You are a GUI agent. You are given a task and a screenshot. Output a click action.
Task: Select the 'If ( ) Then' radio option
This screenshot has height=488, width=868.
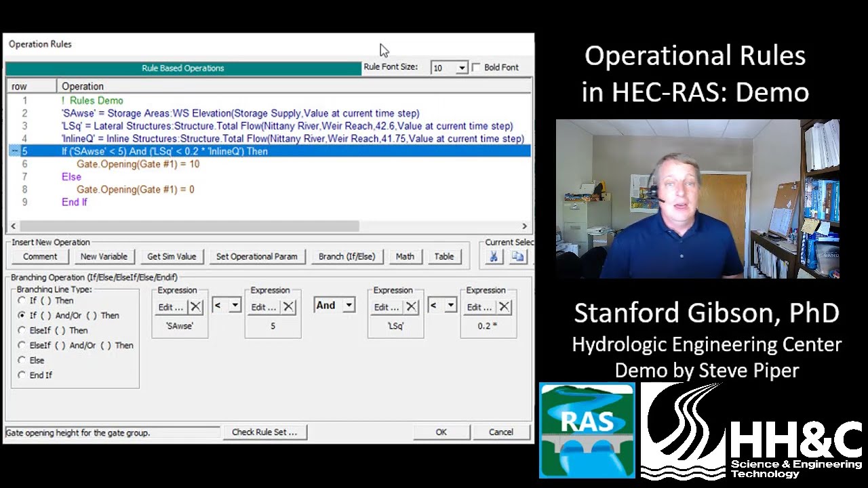pyautogui.click(x=22, y=300)
